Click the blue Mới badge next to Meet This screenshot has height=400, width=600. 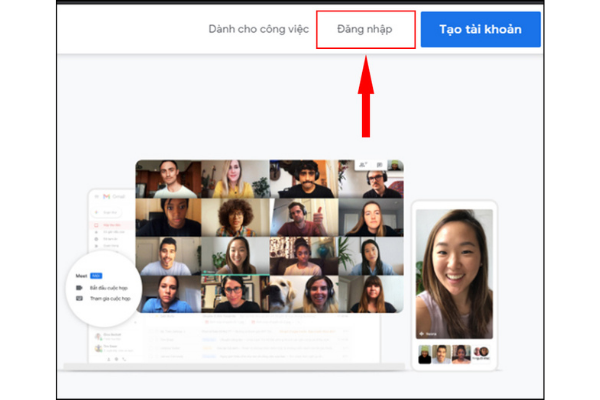click(x=96, y=276)
